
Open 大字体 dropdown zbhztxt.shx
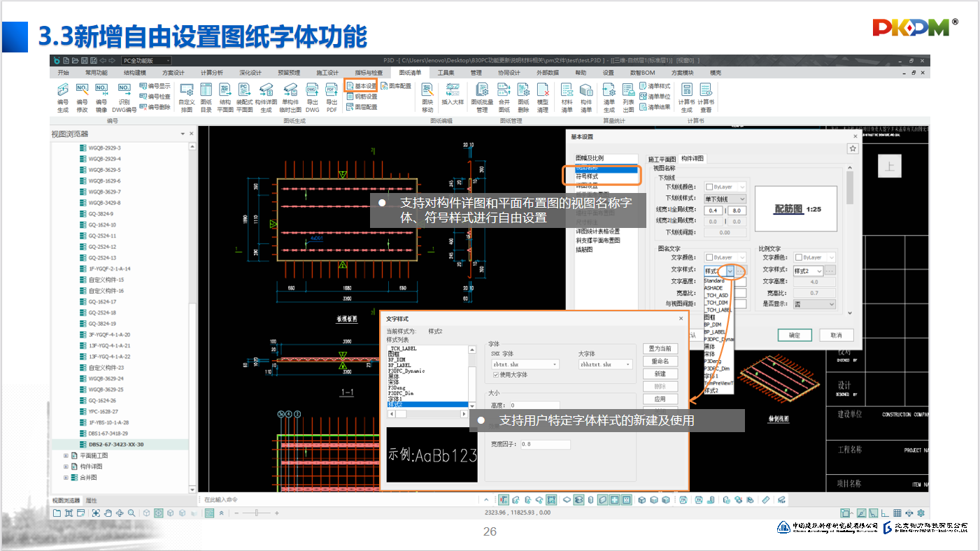point(605,364)
